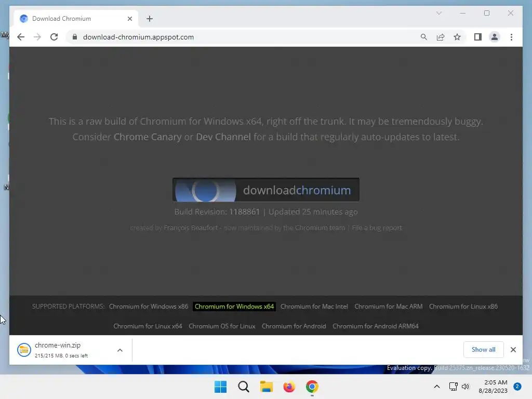Open notification center badge
This screenshot has height=399, width=532.
point(517,387)
